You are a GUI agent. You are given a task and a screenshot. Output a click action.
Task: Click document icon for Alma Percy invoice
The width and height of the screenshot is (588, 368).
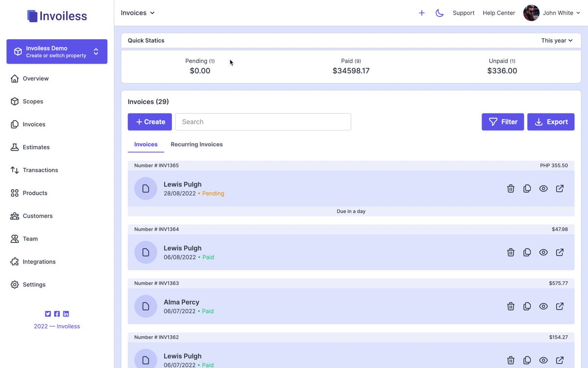click(x=146, y=306)
